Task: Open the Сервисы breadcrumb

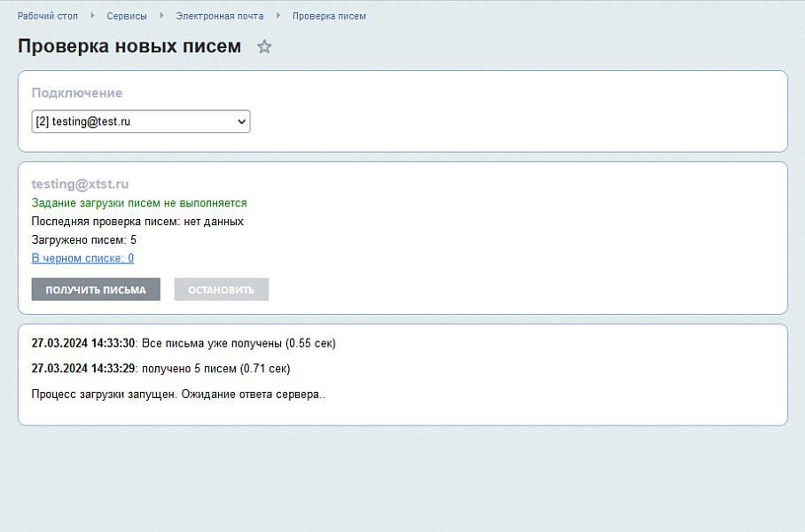Action: tap(127, 16)
